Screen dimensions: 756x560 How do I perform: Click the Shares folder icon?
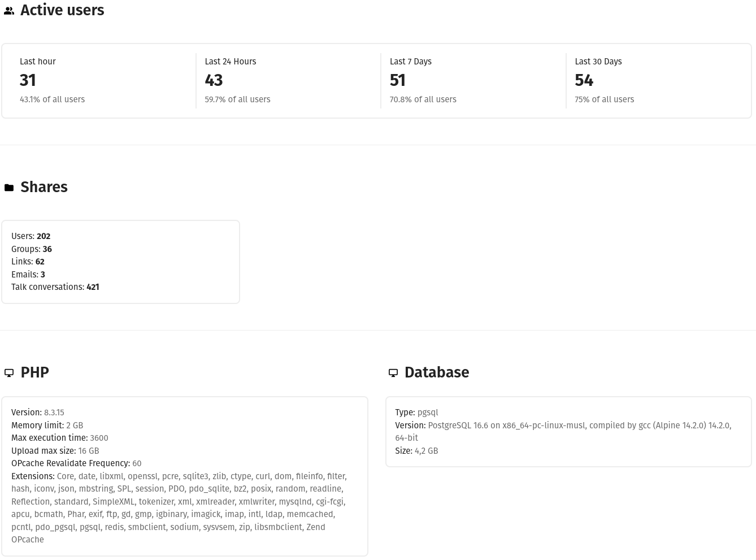coord(9,188)
